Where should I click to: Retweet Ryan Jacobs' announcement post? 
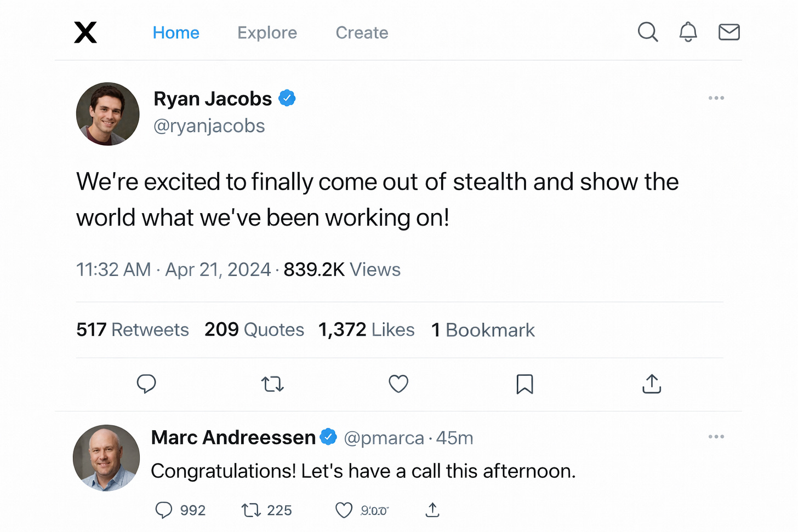pos(272,384)
